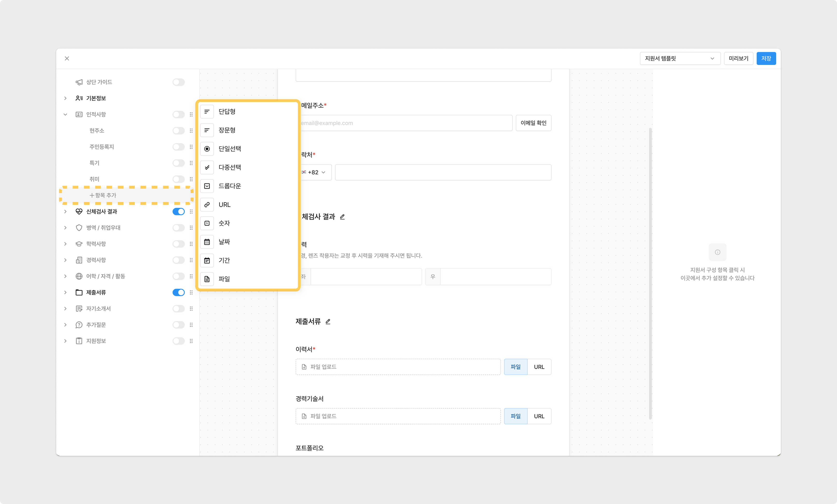Screen dimensions: 837x504
Task: Click drag handle beside 신체검사 결과
Action: click(x=191, y=211)
